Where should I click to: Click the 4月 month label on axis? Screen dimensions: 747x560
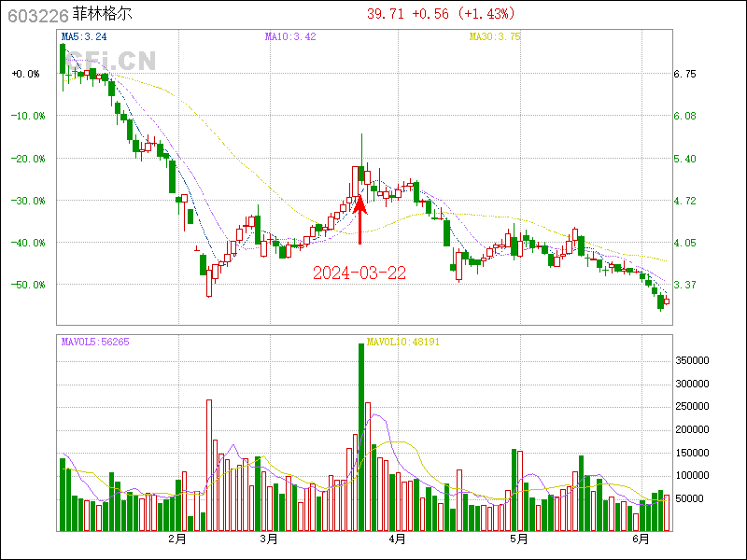397,539
